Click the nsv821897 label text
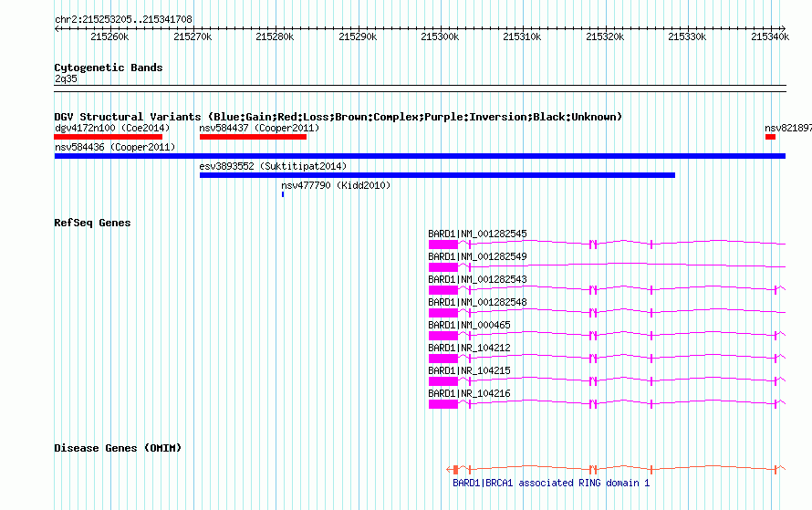 tap(788, 128)
